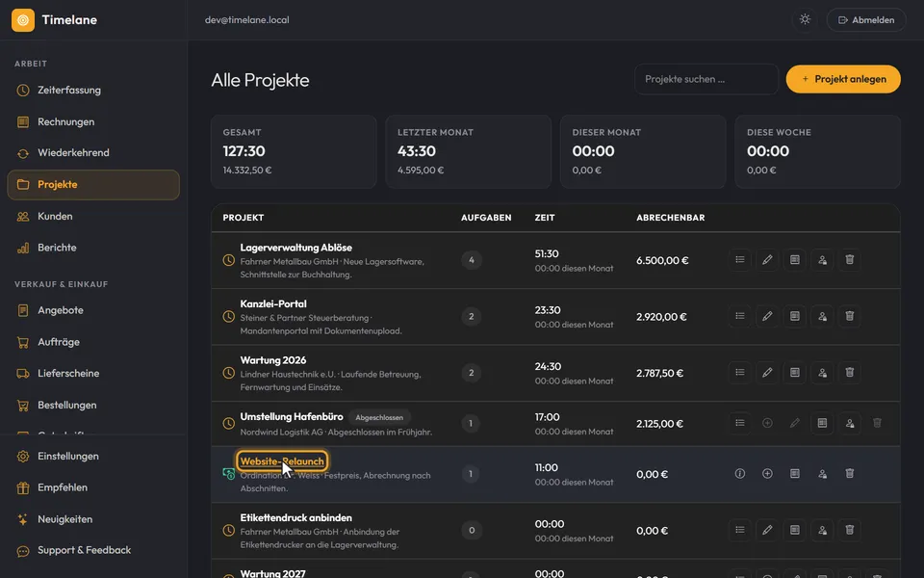924x578 pixels.
Task: Edit the Kanzlei-Portal project with the pencil icon
Action: pyautogui.click(x=767, y=316)
